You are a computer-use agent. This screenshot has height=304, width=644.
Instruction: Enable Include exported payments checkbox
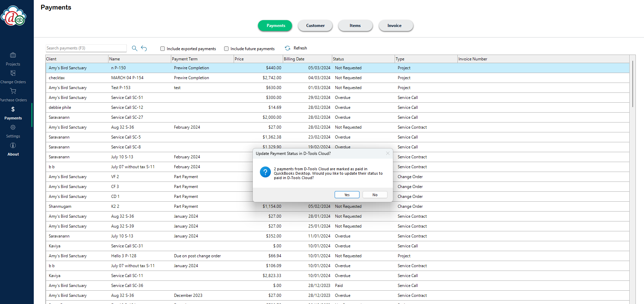click(x=162, y=49)
